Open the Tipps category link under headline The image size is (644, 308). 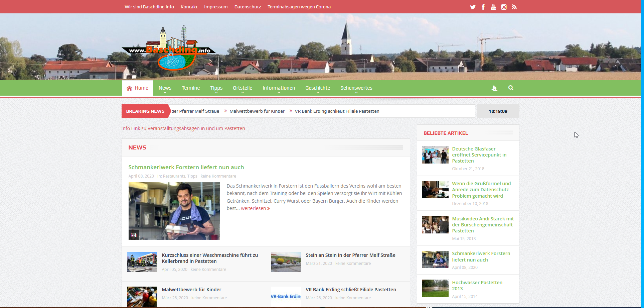click(x=192, y=176)
